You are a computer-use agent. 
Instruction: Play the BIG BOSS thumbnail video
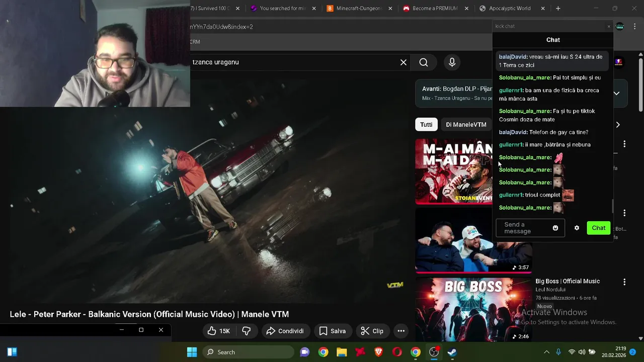(x=473, y=310)
